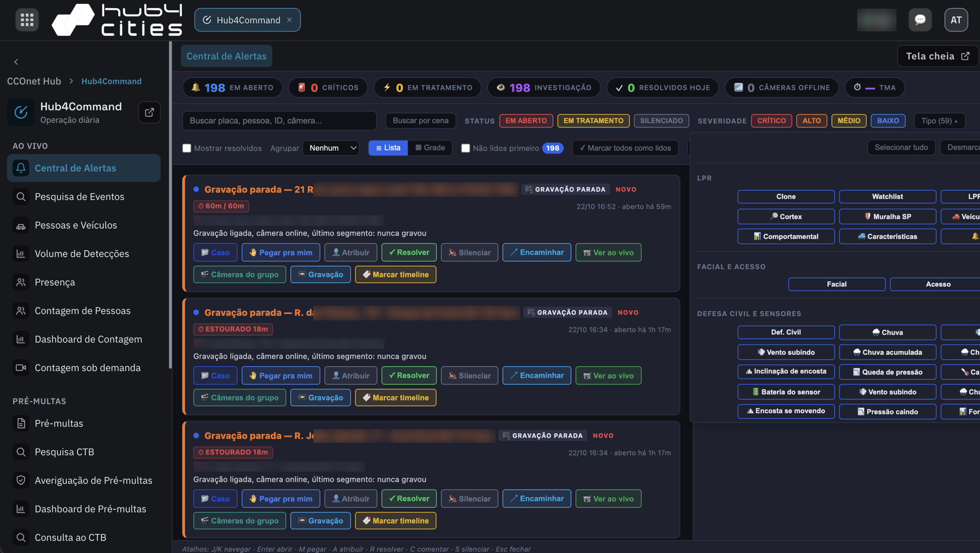This screenshot has height=553, width=980.
Task: Open Central de Alertas in sidebar
Action: [x=84, y=168]
